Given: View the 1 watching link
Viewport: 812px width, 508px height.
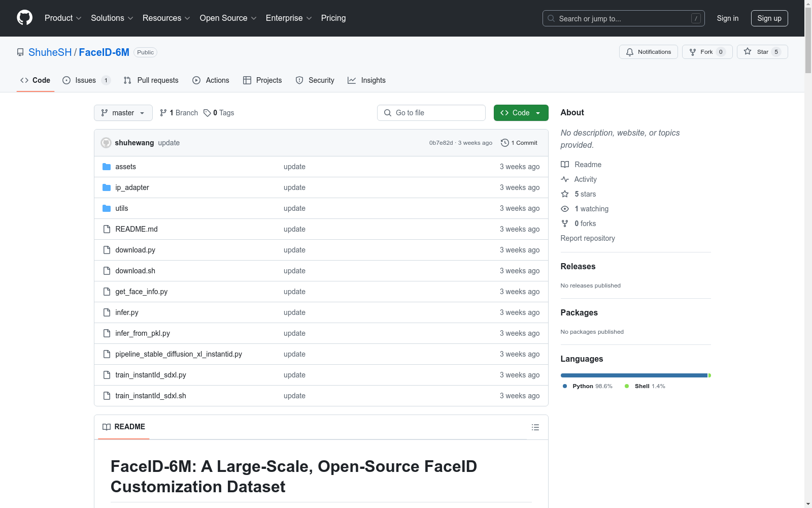Looking at the screenshot, I should pyautogui.click(x=585, y=209).
